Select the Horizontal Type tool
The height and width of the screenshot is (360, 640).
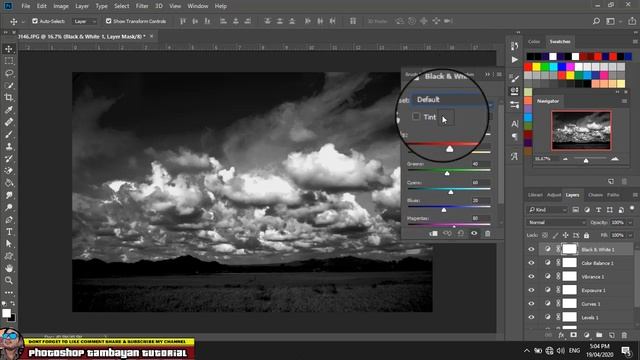(x=9, y=232)
